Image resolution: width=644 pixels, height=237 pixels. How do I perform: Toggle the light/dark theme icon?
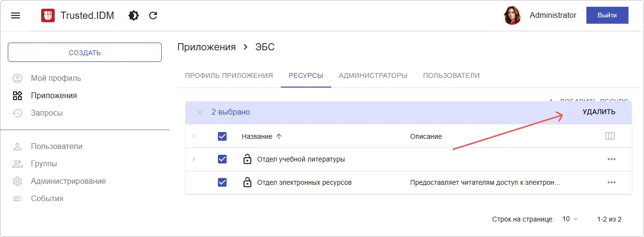click(134, 15)
